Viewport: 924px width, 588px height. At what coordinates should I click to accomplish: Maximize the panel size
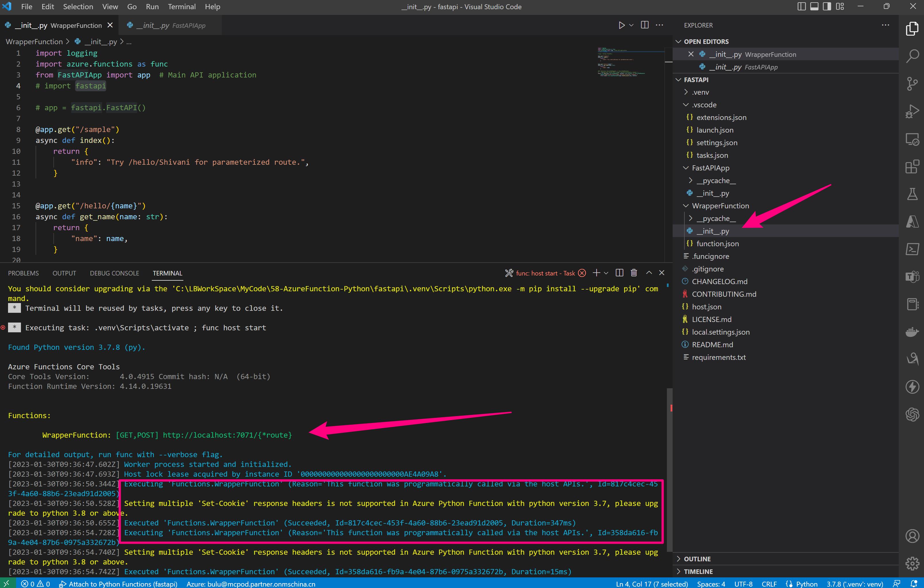649,273
